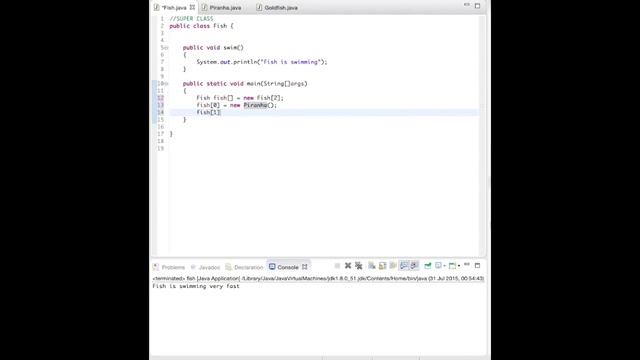Click console output 'Fish is swimming very fast'

coord(196,286)
